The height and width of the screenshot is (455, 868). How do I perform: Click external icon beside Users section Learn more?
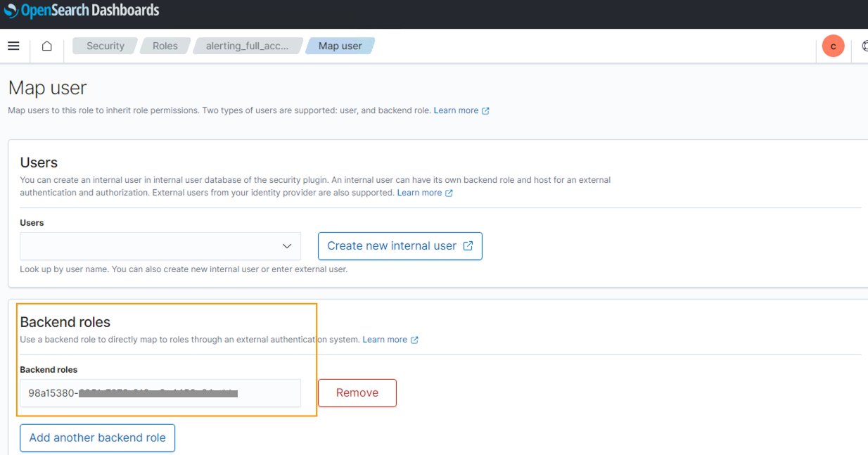[449, 193]
